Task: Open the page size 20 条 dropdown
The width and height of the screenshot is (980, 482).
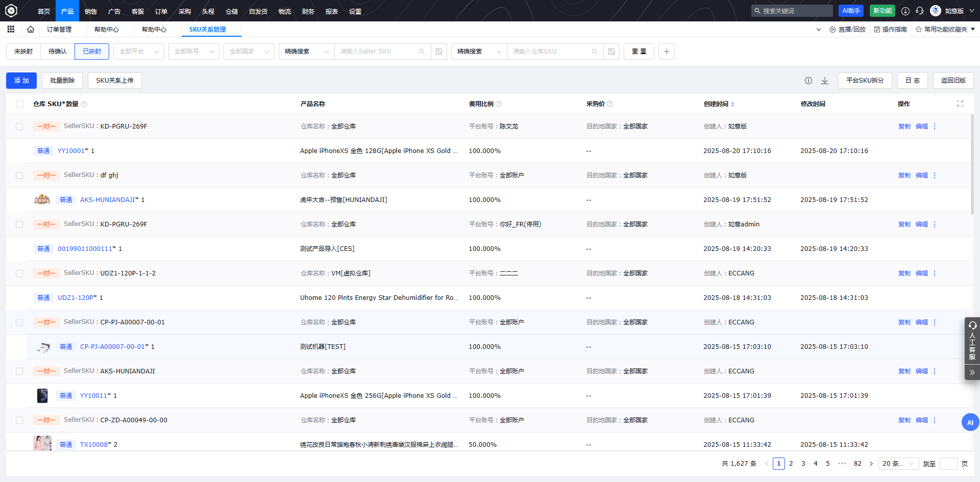Action: [898, 464]
